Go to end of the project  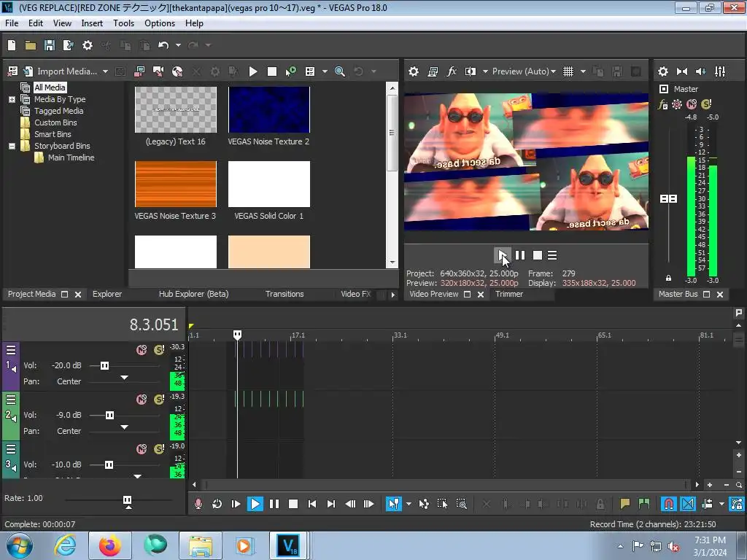point(331,504)
